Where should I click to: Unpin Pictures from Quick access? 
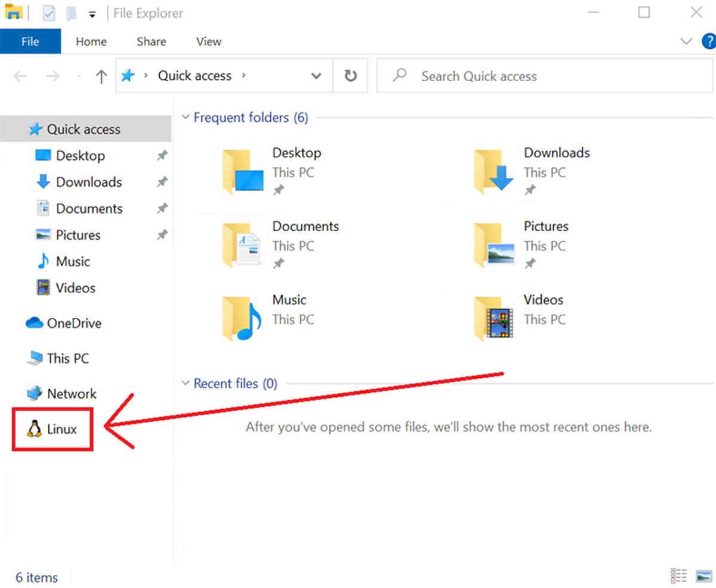pyautogui.click(x=162, y=235)
